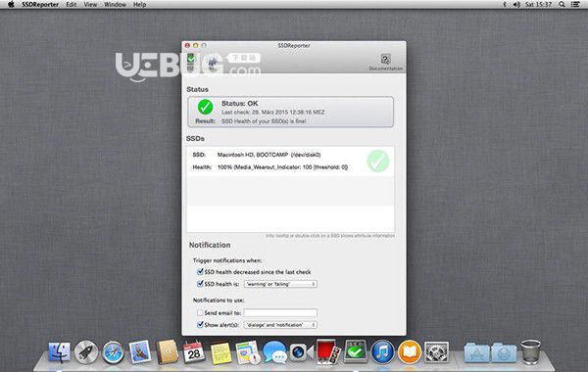Open Maps icon in the dock
Image resolution: width=588 pixels, height=372 pixels.
(x=248, y=352)
